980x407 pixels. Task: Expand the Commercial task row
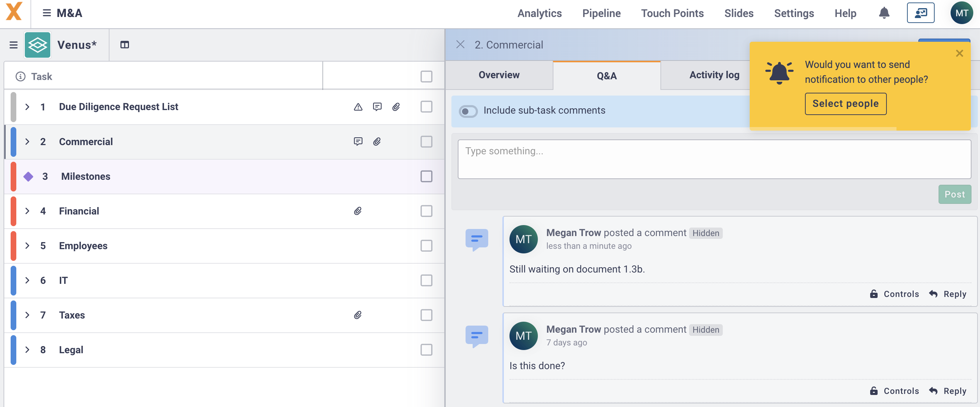coord(27,142)
